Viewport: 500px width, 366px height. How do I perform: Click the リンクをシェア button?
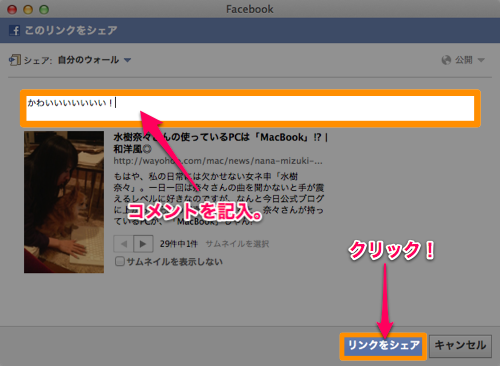(383, 346)
